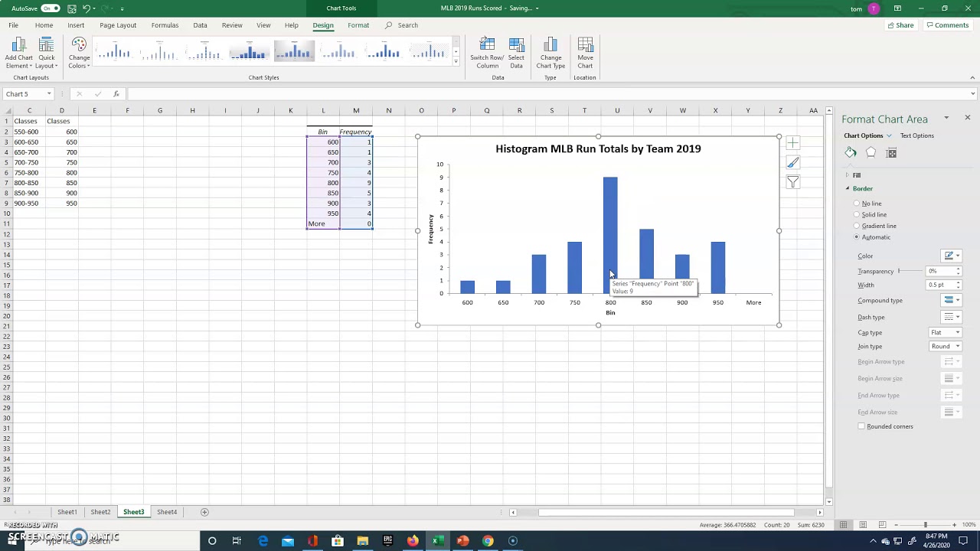
Task: Open Select Data dialog
Action: [x=516, y=53]
